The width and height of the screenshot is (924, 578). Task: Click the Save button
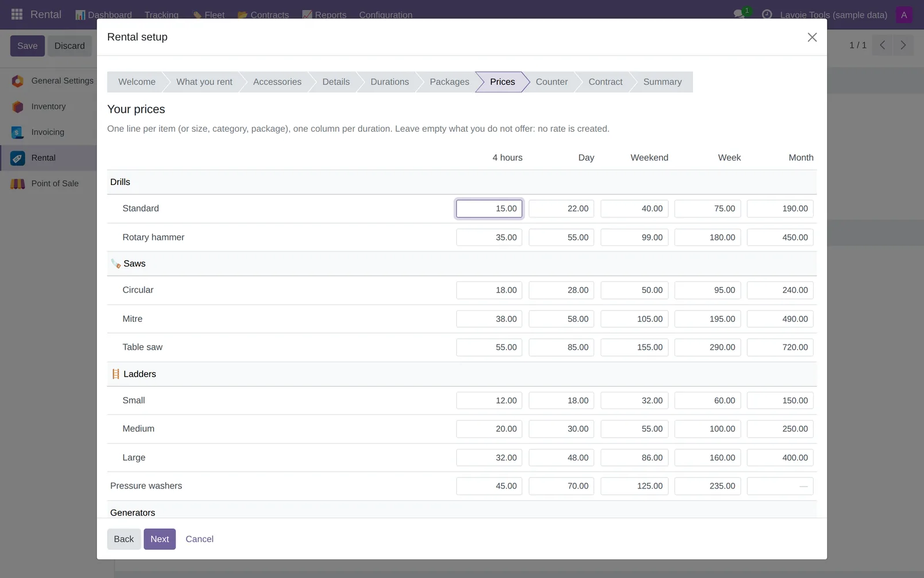click(x=27, y=46)
